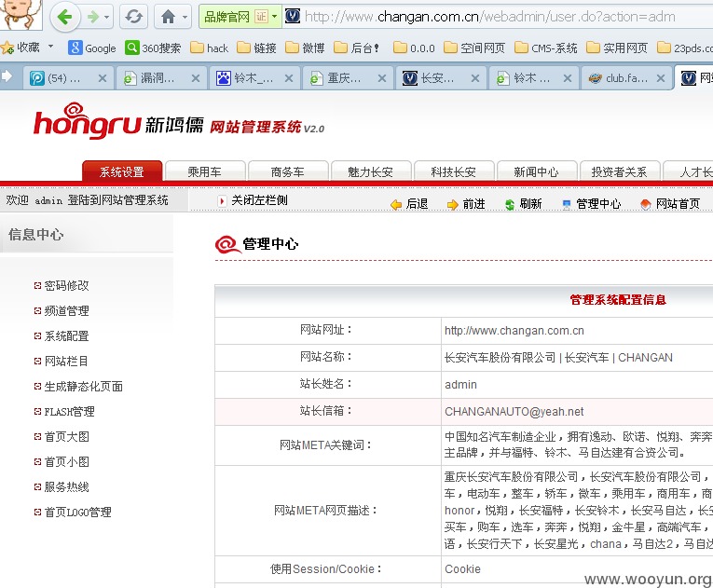Reload the page with refresh icon

pyautogui.click(x=133, y=18)
